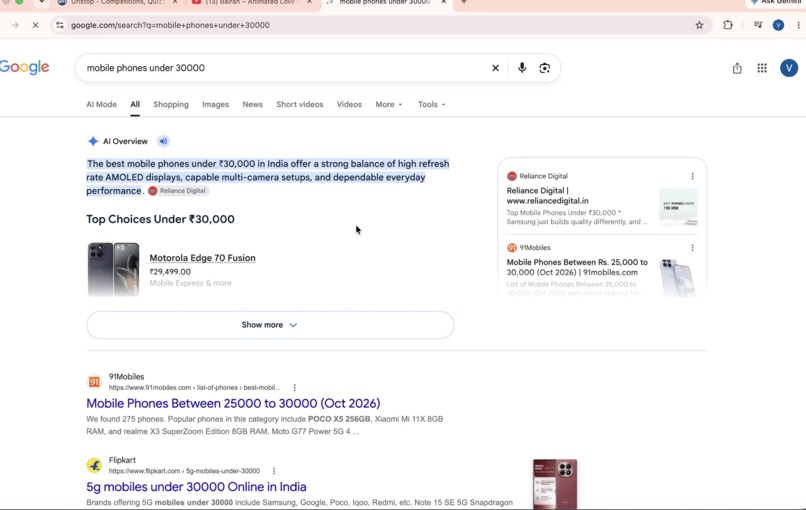Click the 91mobiles.com result URL breadcrumb
The width and height of the screenshot is (806, 510).
tap(194, 388)
